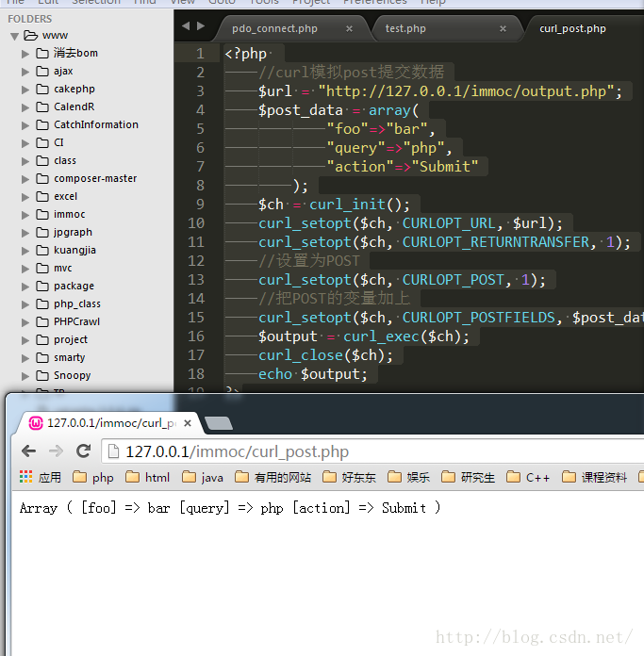Click CURLOPT_POSTFIELDS on line 15
This screenshot has width=644, height=656.
[x=478, y=318]
